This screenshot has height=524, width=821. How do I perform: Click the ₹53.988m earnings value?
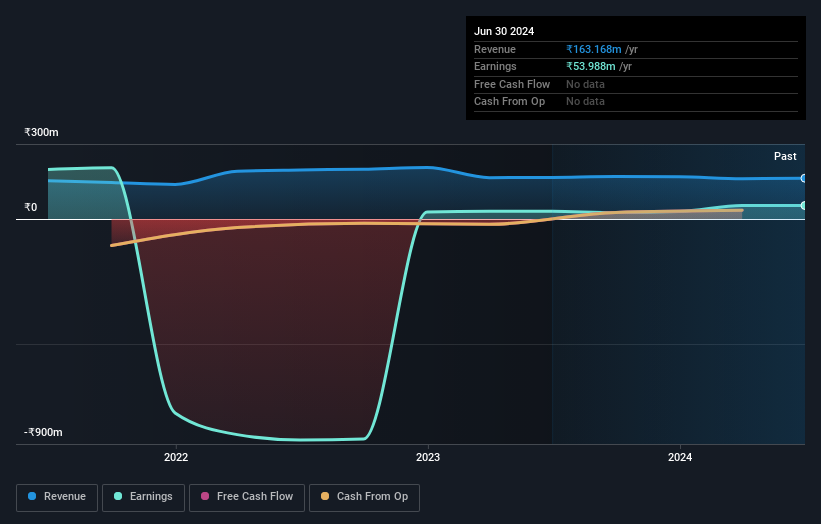(591, 66)
